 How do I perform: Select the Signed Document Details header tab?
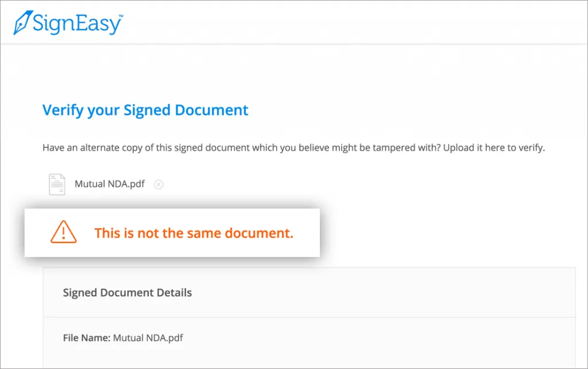click(x=127, y=293)
